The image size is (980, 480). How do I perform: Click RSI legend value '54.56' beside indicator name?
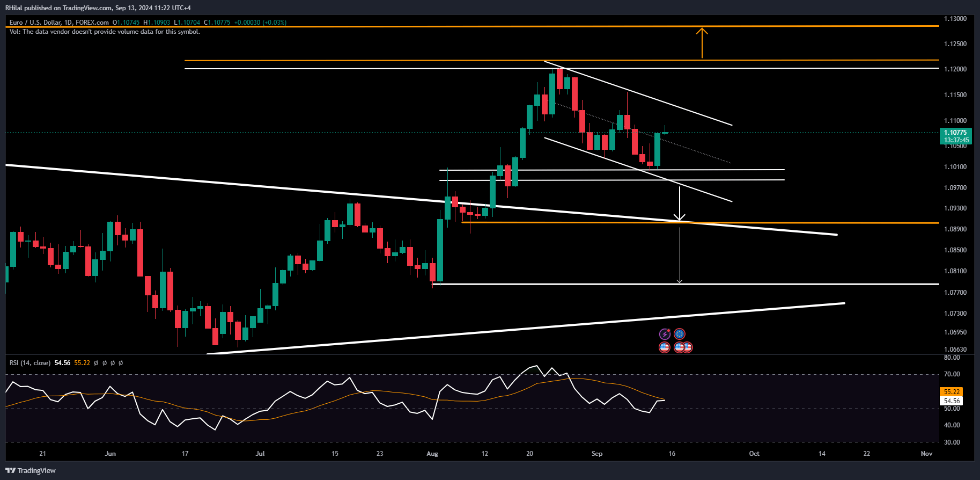tap(62, 363)
